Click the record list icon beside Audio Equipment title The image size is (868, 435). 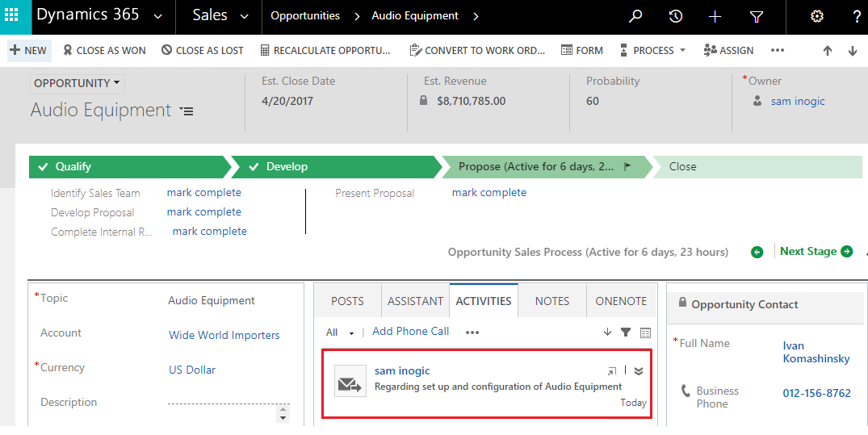pos(187,111)
